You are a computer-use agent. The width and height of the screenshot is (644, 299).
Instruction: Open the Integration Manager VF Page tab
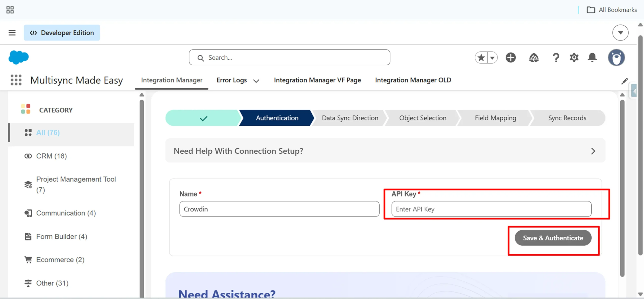[x=317, y=80]
